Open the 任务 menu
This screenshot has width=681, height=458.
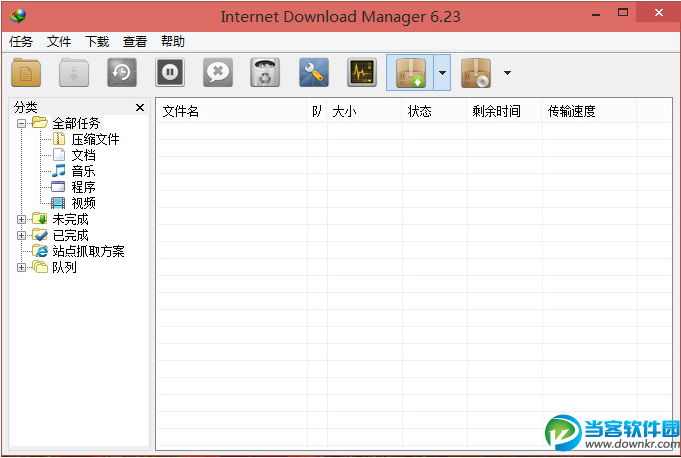click(21, 42)
